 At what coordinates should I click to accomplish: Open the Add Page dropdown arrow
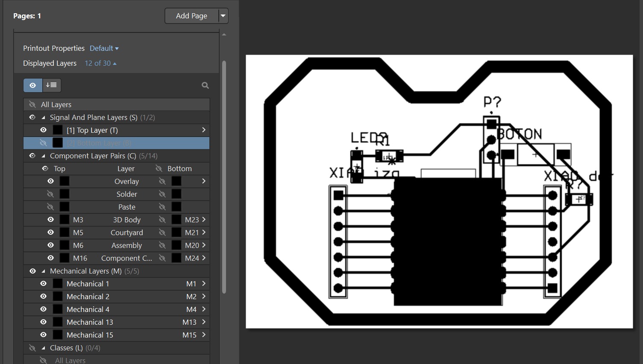(223, 16)
